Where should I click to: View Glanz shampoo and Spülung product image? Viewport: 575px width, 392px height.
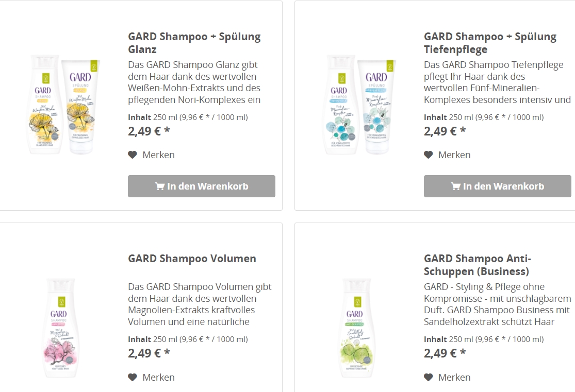pos(62,105)
